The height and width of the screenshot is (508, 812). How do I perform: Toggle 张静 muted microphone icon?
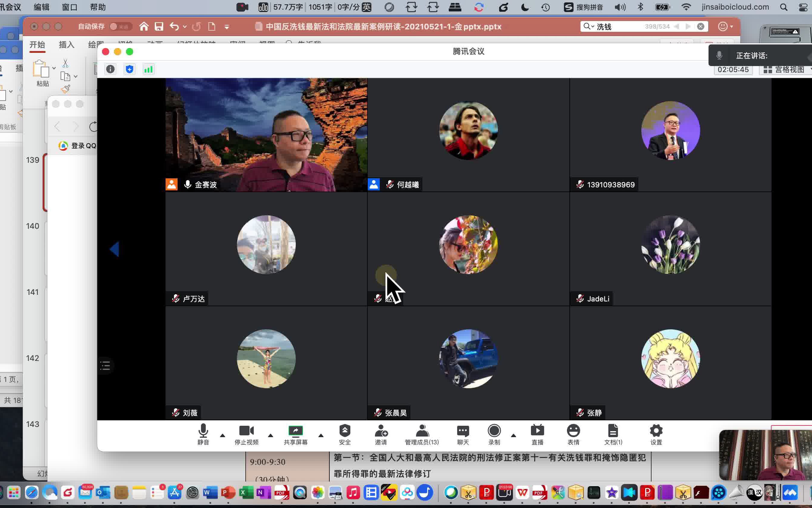point(580,413)
